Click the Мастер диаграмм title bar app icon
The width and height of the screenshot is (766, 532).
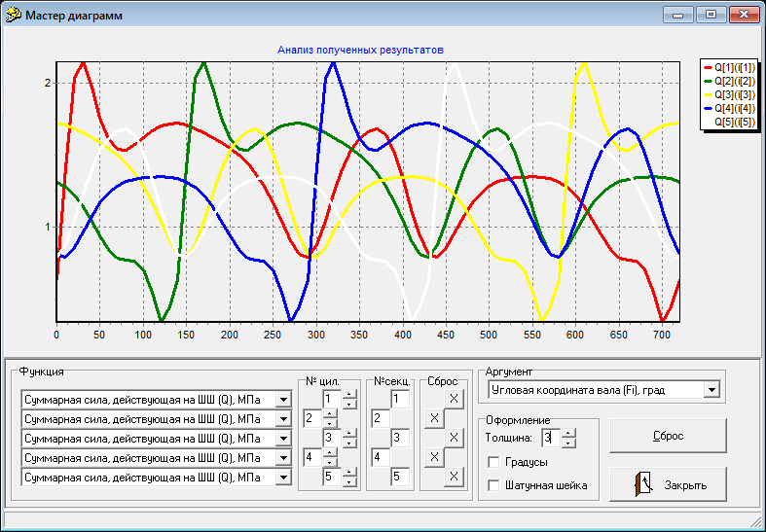tap(14, 16)
